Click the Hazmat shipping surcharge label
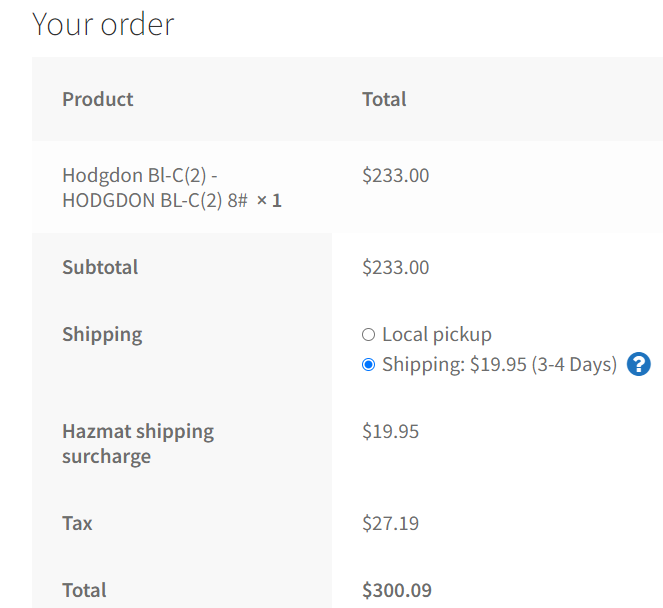This screenshot has width=663, height=608. [138, 444]
